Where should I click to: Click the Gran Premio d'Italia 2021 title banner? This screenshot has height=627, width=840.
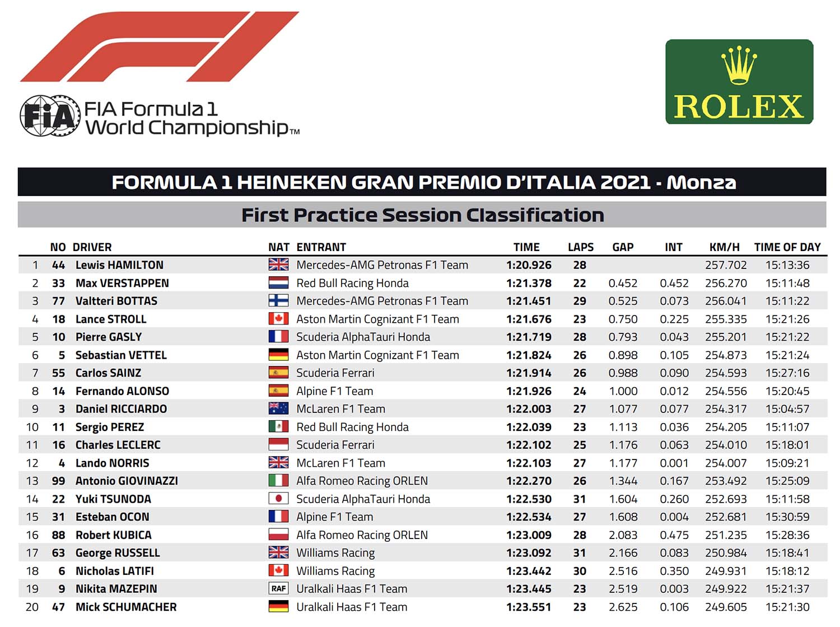[x=422, y=182]
